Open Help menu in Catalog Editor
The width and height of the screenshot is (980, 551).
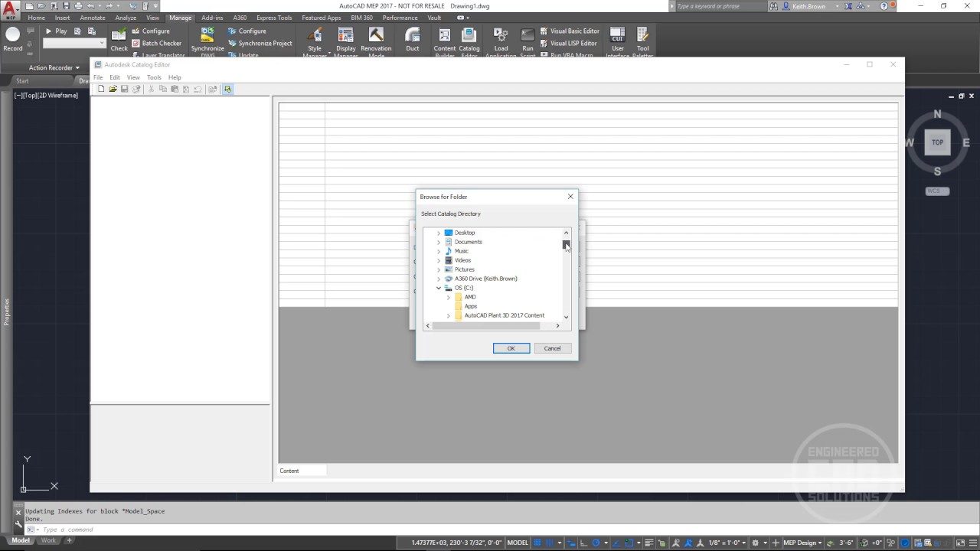point(175,77)
